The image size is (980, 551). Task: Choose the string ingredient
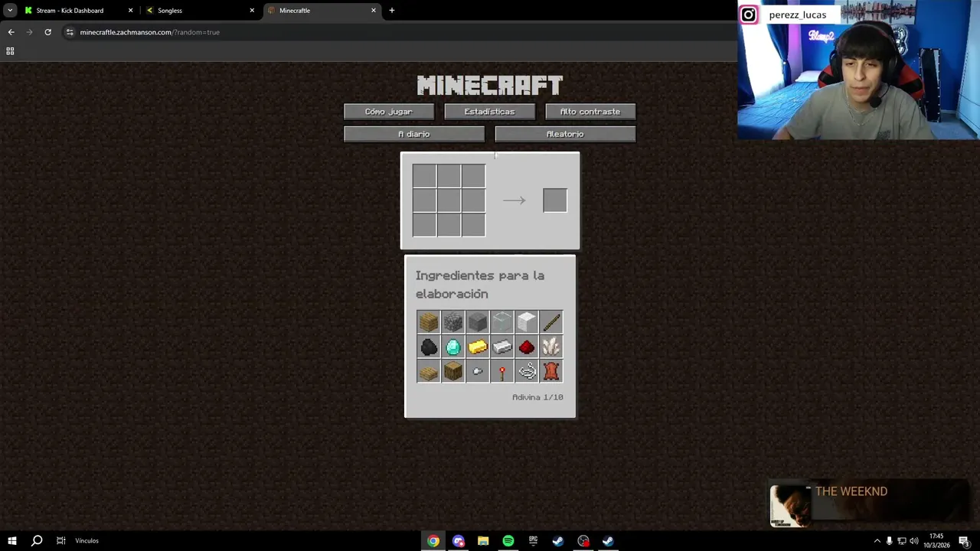[527, 371]
